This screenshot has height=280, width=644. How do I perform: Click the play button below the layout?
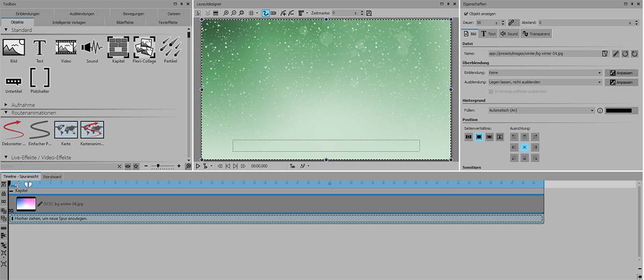tap(198, 167)
